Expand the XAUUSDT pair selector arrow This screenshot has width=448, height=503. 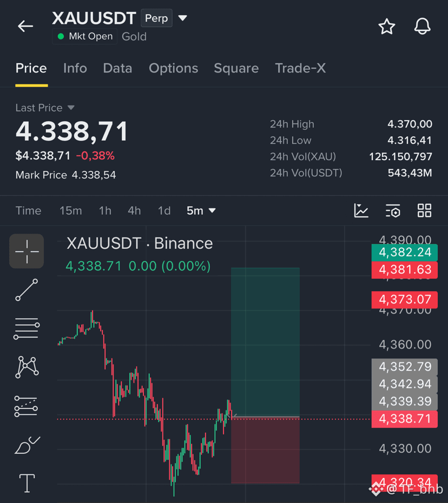(182, 18)
